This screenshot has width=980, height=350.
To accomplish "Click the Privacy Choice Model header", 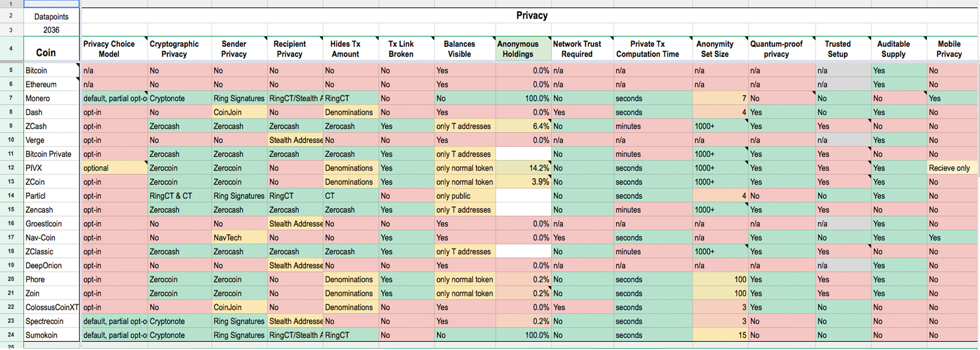I will [x=114, y=49].
